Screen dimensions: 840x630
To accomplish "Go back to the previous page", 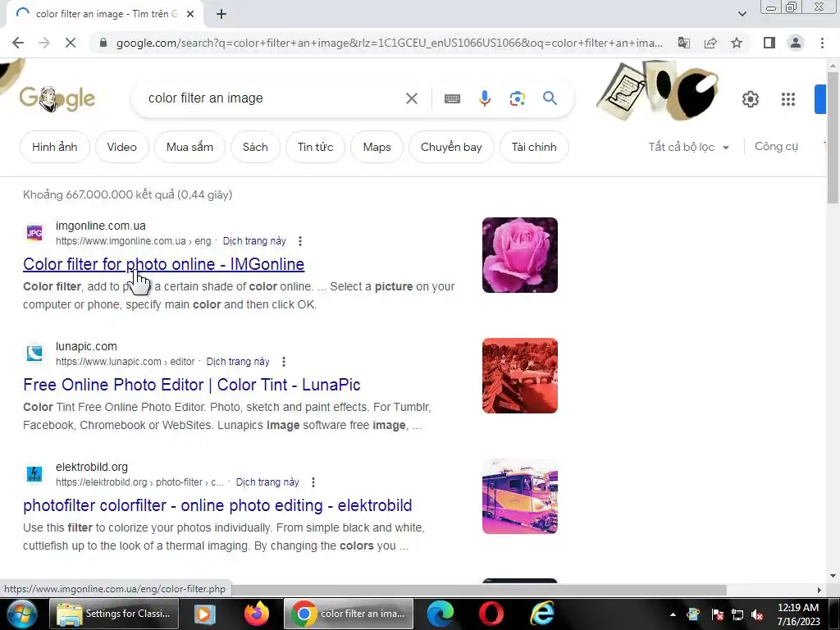I will click(18, 43).
